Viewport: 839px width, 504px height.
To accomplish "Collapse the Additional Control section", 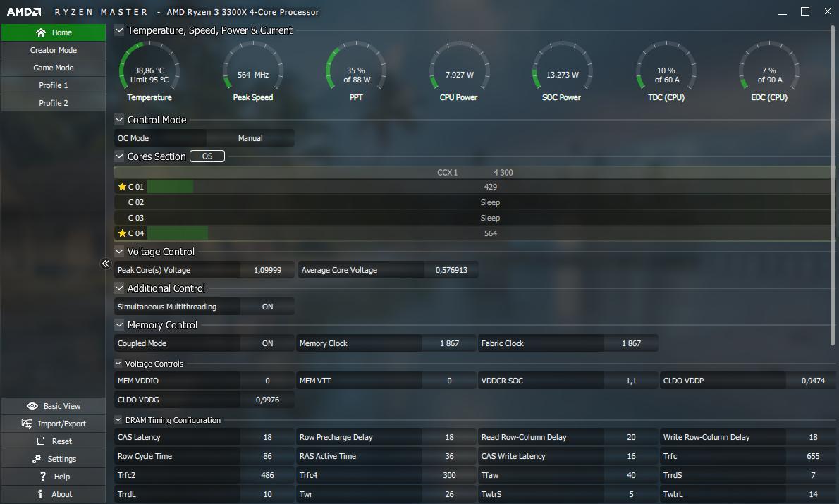I will (x=119, y=288).
